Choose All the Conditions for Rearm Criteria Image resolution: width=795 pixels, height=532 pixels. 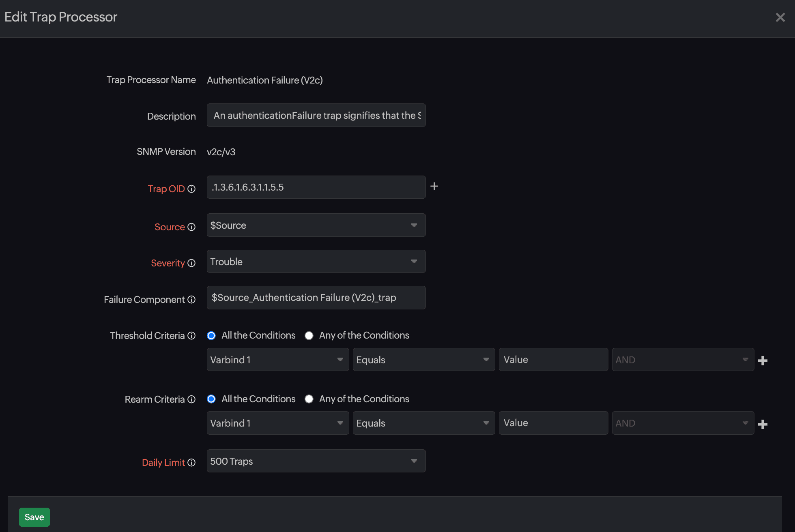(x=211, y=399)
